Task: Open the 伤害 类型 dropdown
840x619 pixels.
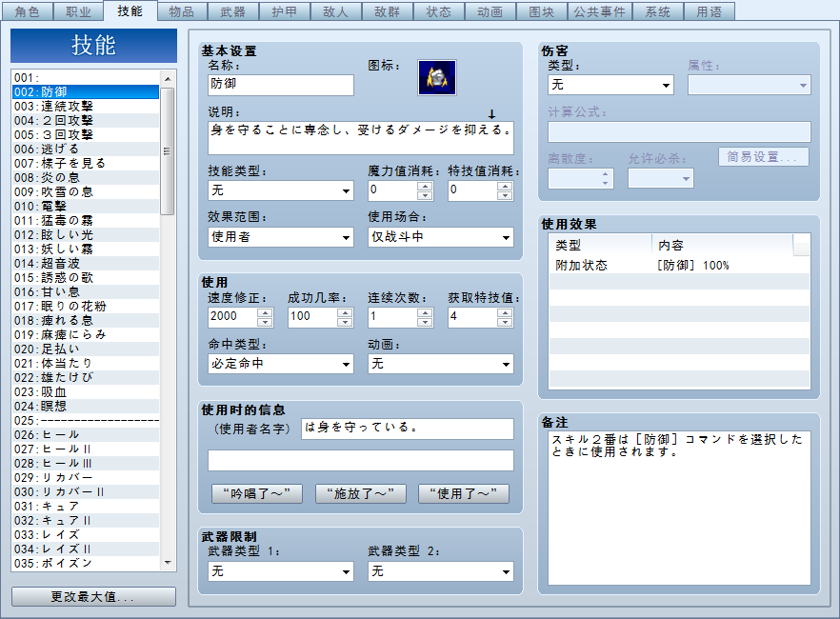Action: pyautogui.click(x=610, y=85)
